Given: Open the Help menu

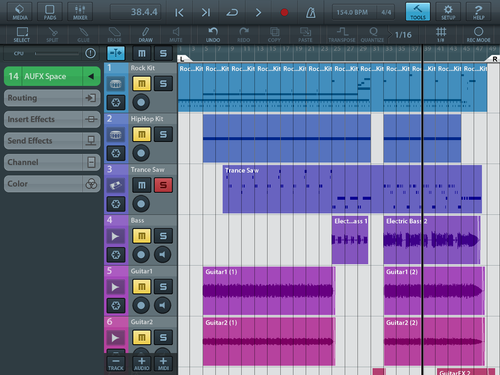Looking at the screenshot, I should pos(478,12).
